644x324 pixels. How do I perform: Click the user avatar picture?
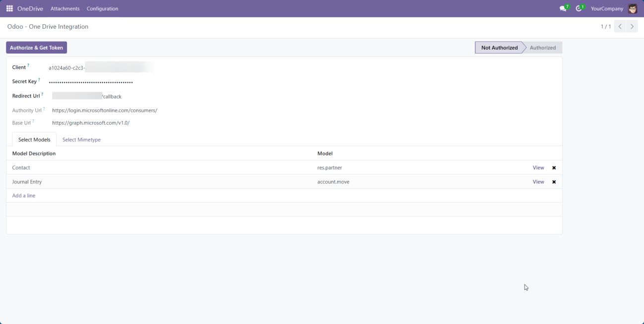tap(633, 8)
